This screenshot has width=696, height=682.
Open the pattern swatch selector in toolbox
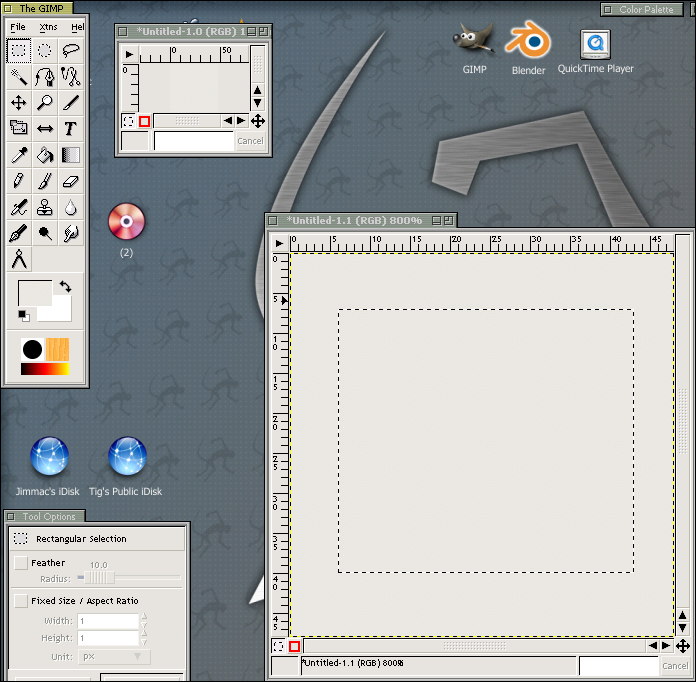(58, 350)
